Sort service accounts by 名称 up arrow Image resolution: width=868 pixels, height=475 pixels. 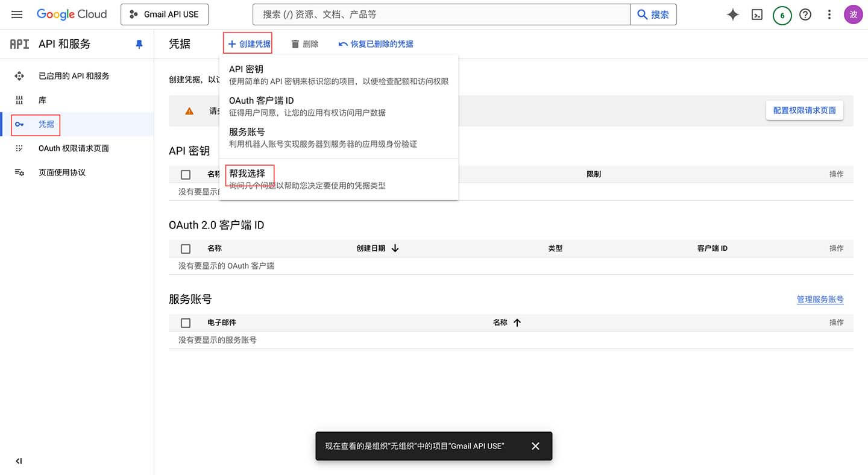pos(517,322)
